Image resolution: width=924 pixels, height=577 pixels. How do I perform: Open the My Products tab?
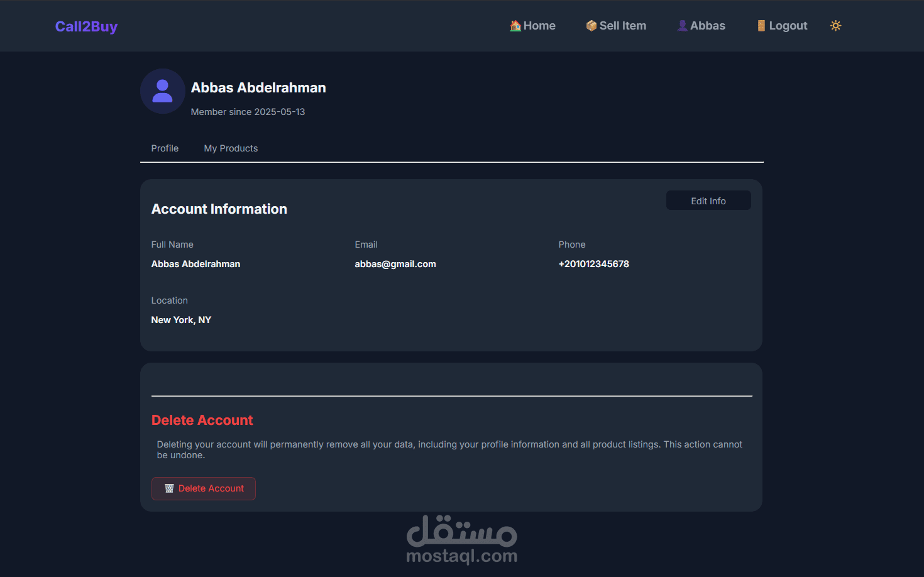[231, 148]
